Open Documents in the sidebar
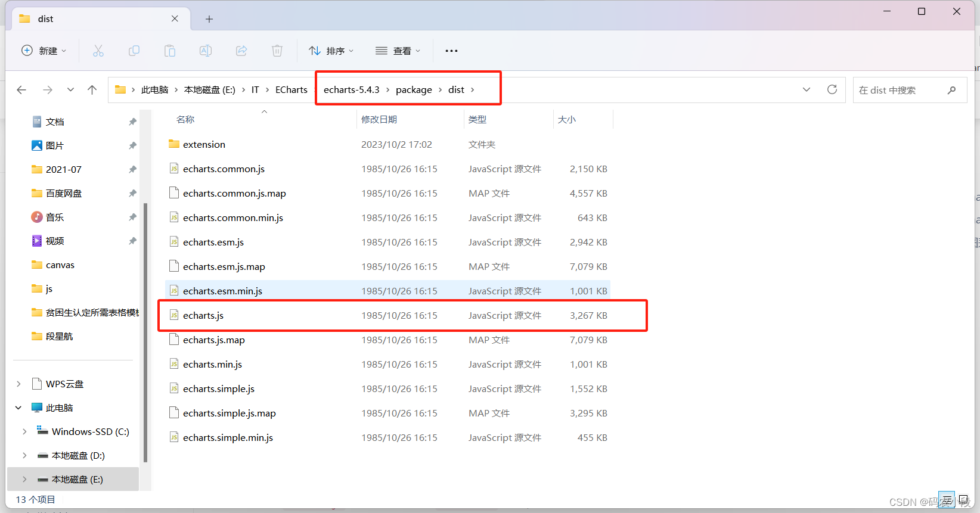The height and width of the screenshot is (513, 980). click(x=55, y=122)
